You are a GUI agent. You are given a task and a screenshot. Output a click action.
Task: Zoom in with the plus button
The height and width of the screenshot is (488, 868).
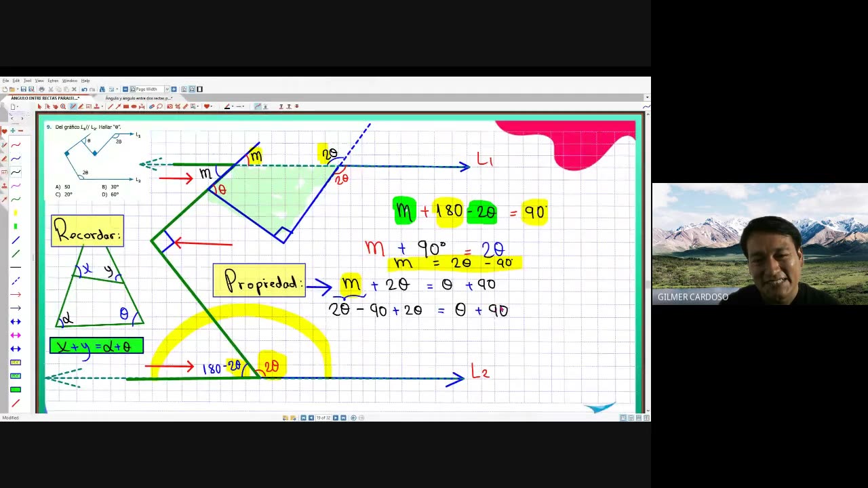point(174,89)
